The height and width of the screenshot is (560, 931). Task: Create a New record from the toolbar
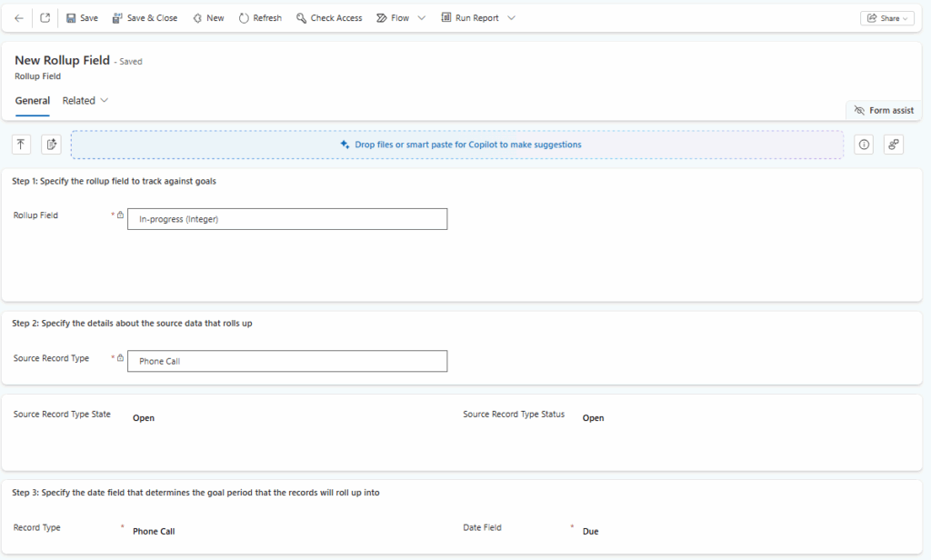(x=208, y=18)
